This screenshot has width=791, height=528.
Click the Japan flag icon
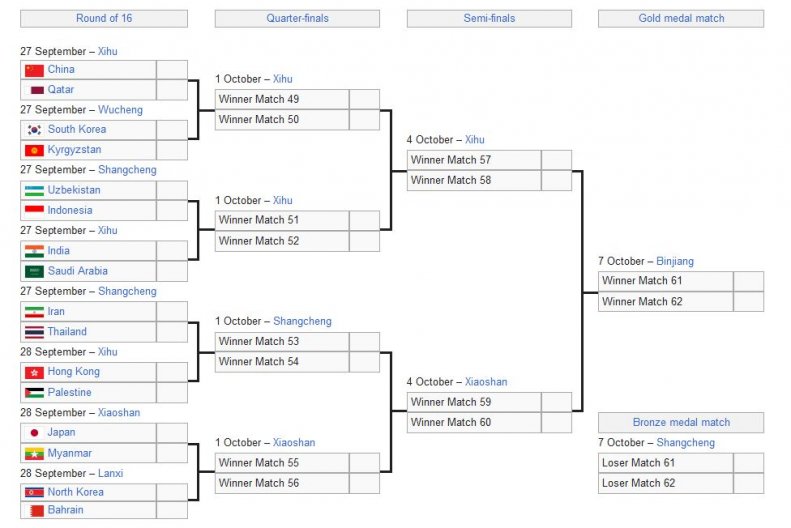tap(34, 433)
